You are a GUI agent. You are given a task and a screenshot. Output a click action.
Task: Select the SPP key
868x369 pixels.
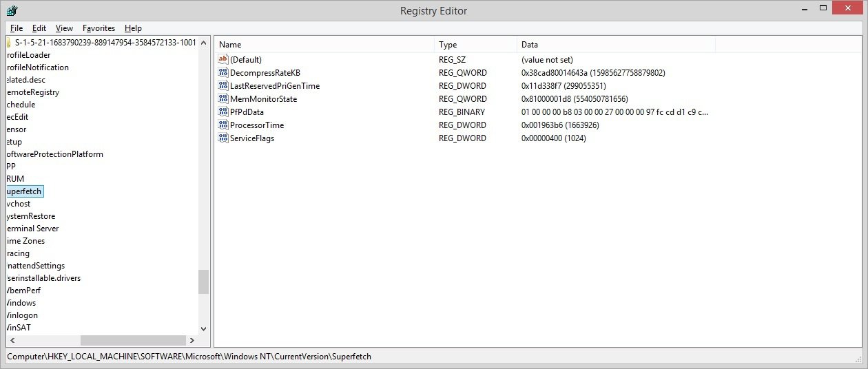(11, 167)
